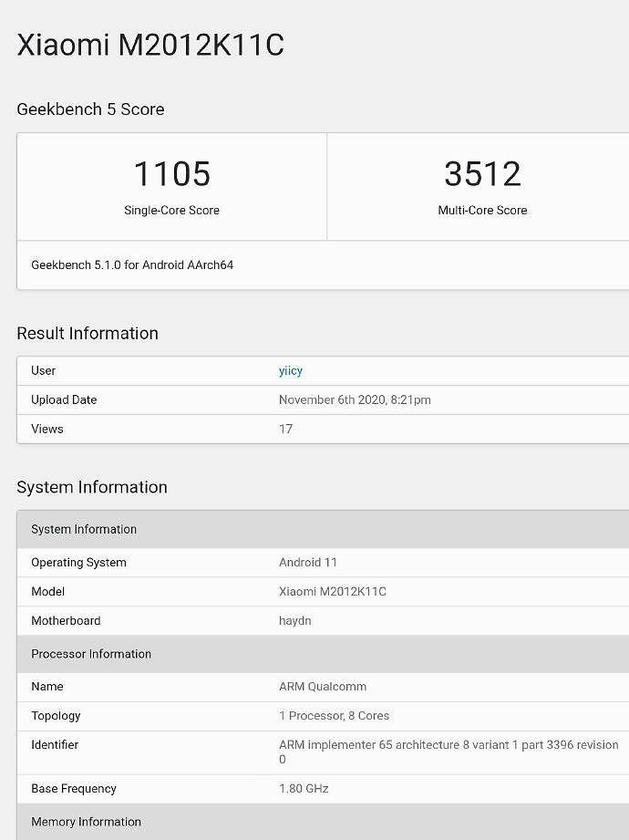Viewport: 629px width, 840px height.
Task: Click the Upload Date row label
Action: [64, 399]
